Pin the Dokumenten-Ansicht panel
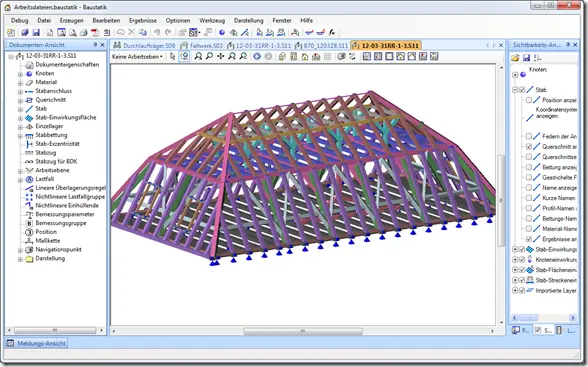Viewport: 588px width, 367px height. pyautogui.click(x=95, y=45)
